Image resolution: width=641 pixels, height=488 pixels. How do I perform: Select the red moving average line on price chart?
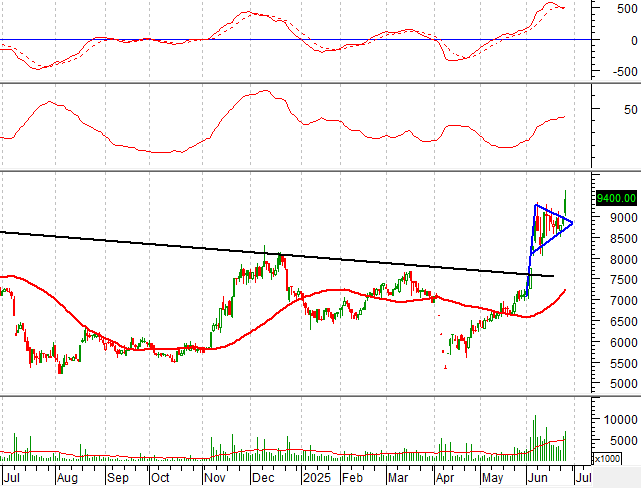click(282, 311)
